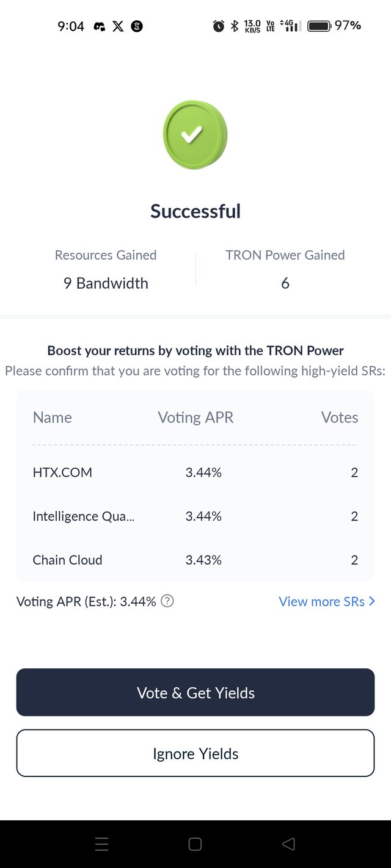Image resolution: width=391 pixels, height=868 pixels.
Task: Select the Intelligence Qua... SR row
Action: click(x=195, y=516)
